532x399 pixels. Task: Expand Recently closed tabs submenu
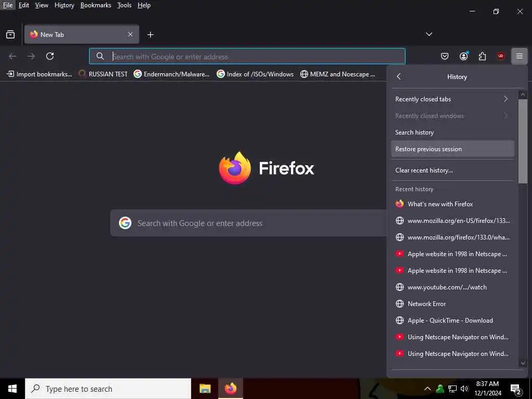pyautogui.click(x=453, y=99)
